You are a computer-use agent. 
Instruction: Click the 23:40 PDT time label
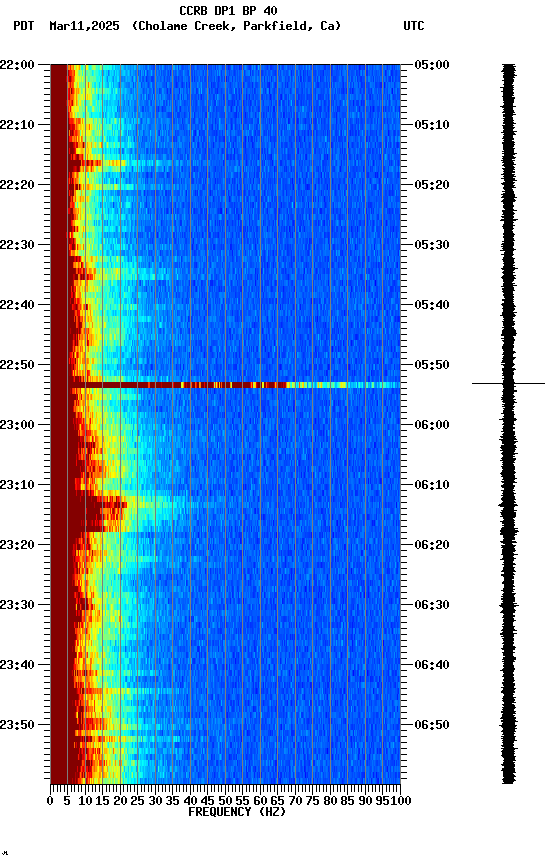point(17,666)
